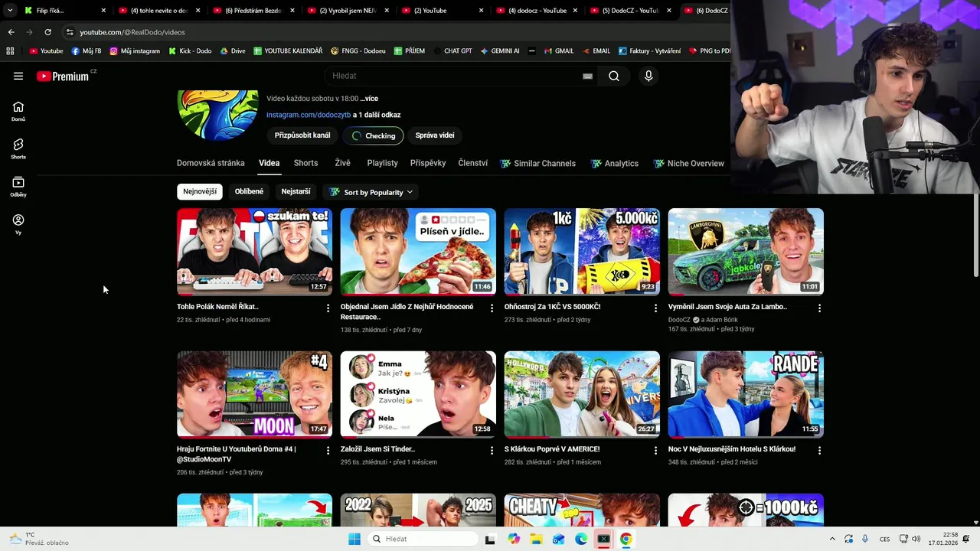The width and height of the screenshot is (980, 551).
Task: Open Shorts from the left sidebar
Action: [x=18, y=148]
